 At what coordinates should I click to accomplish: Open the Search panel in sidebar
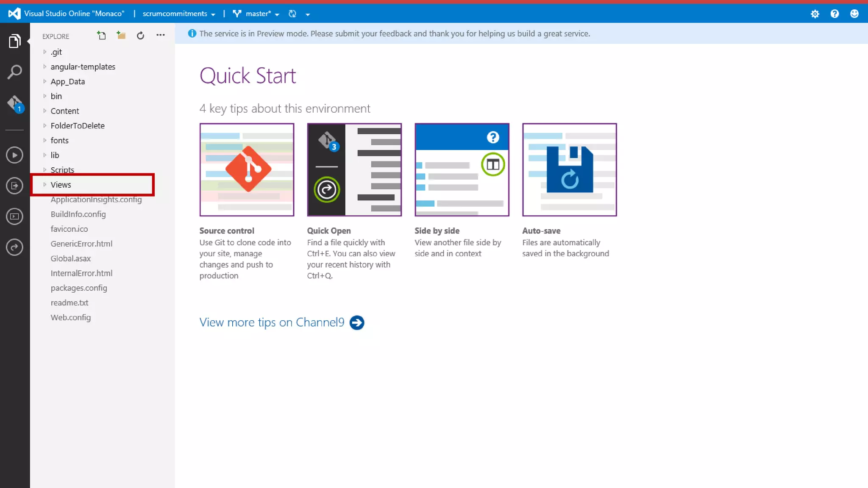14,72
